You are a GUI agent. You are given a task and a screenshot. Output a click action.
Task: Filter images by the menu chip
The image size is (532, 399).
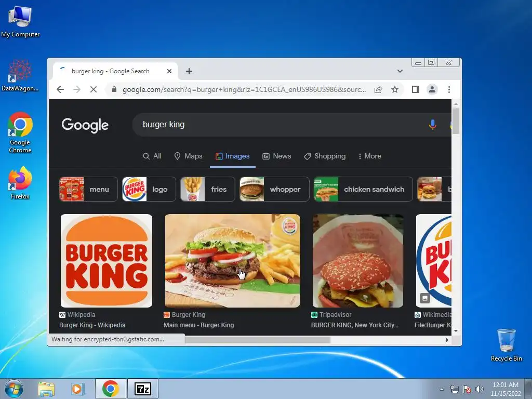[x=88, y=189]
